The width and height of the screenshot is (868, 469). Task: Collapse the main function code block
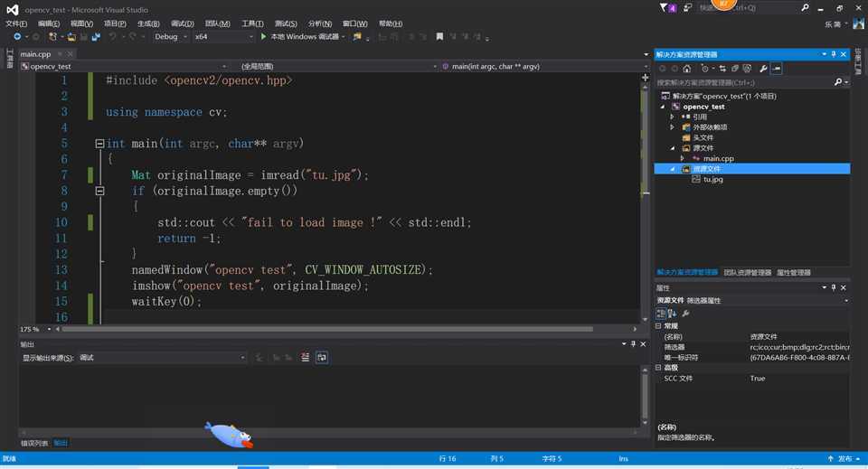[99, 144]
